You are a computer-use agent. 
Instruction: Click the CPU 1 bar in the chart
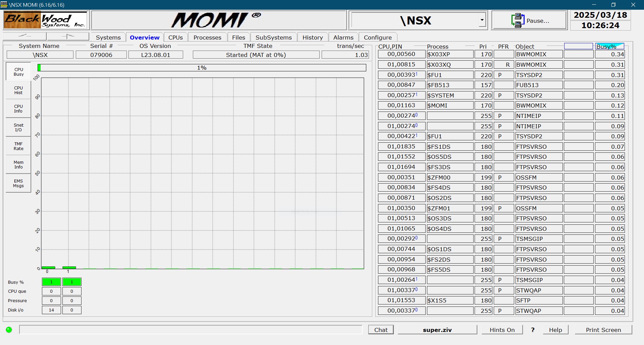(x=69, y=268)
